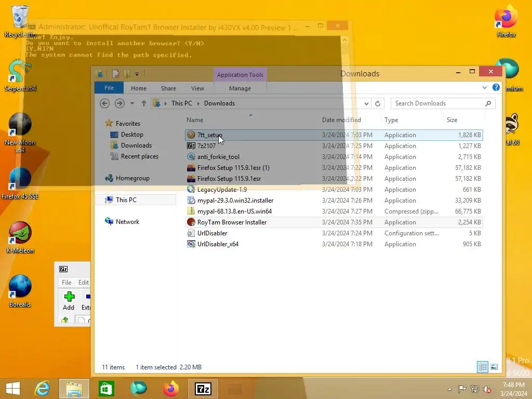The height and width of the screenshot is (399, 532).
Task: Open Quick Access Toolbar customize dropdown
Action: (137, 74)
